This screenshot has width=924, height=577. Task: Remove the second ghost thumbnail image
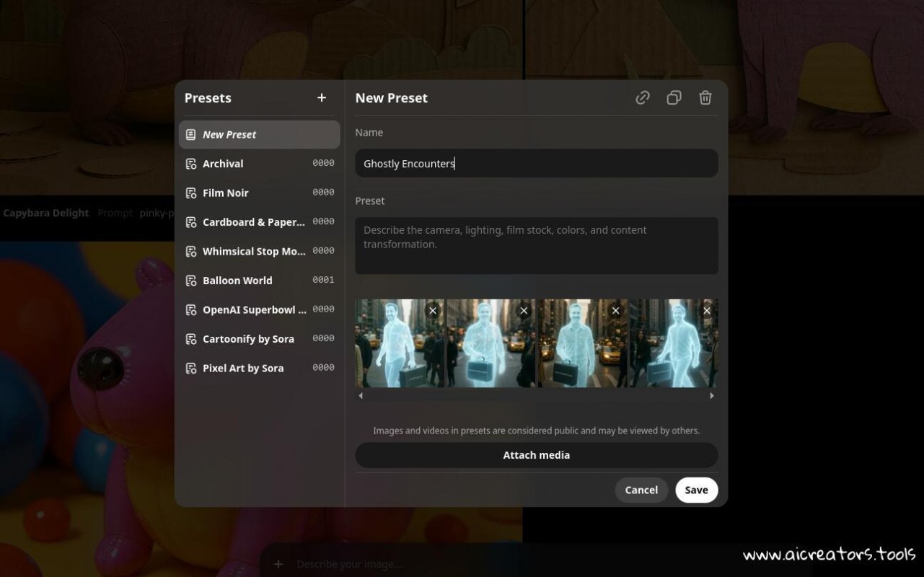coord(524,311)
